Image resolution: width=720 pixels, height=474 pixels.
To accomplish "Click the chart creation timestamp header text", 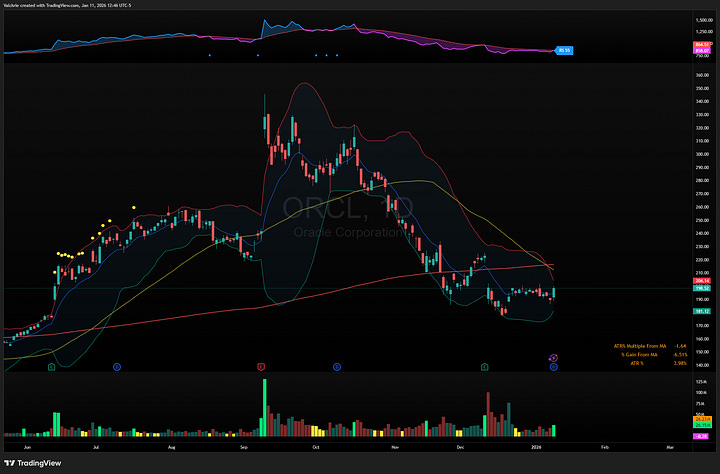I will coord(67,5).
